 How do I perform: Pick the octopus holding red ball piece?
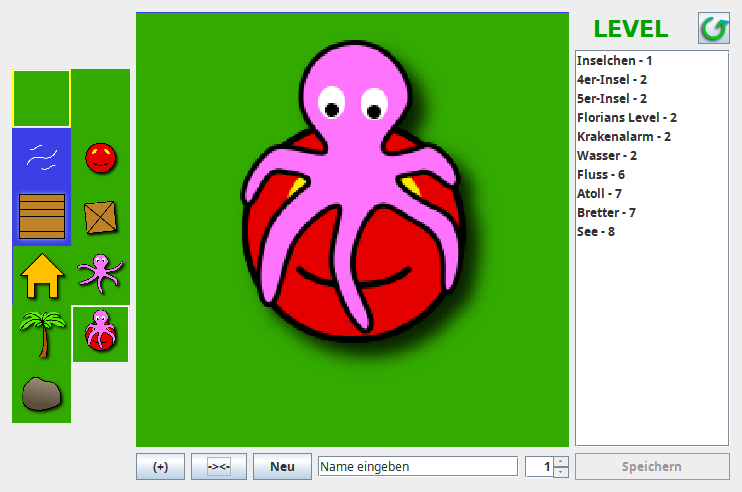point(100,334)
